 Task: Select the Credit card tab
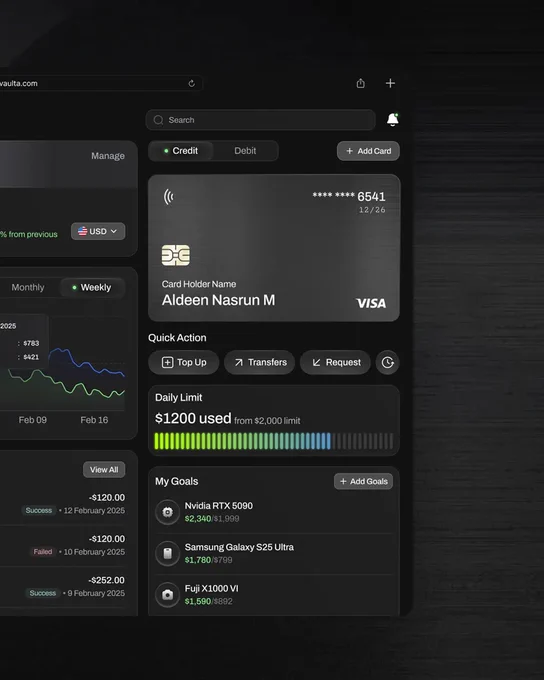(x=181, y=150)
